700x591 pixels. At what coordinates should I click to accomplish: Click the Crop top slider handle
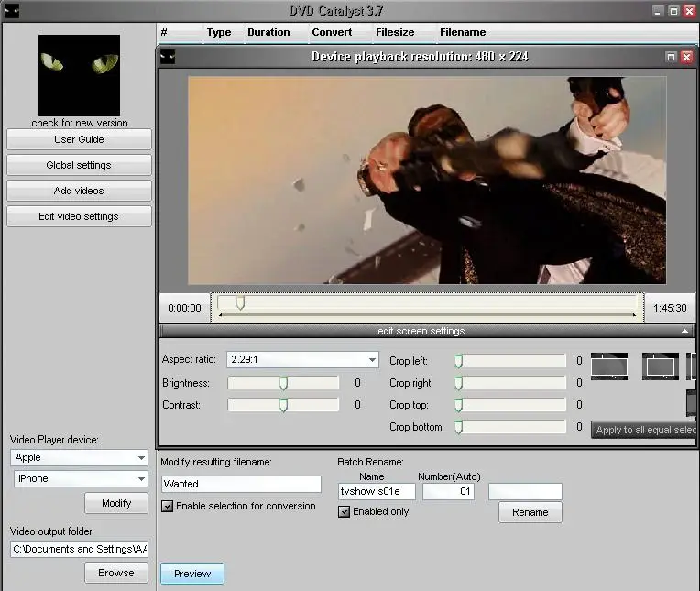(x=458, y=405)
